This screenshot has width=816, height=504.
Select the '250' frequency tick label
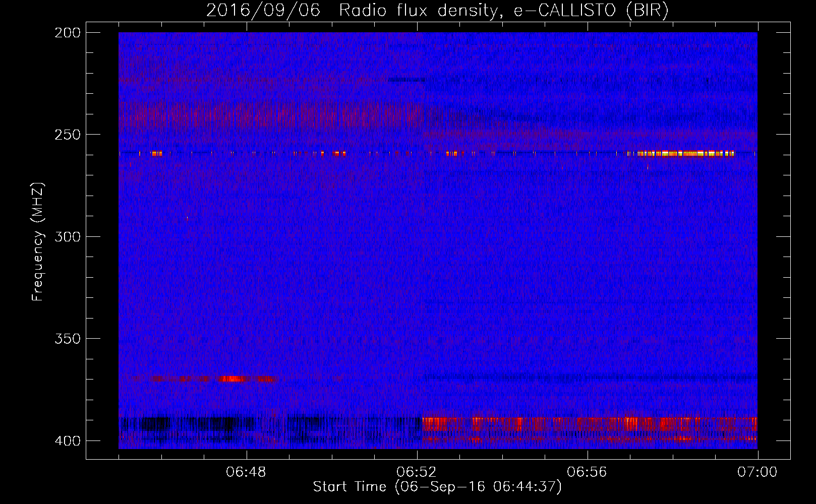tap(67, 135)
